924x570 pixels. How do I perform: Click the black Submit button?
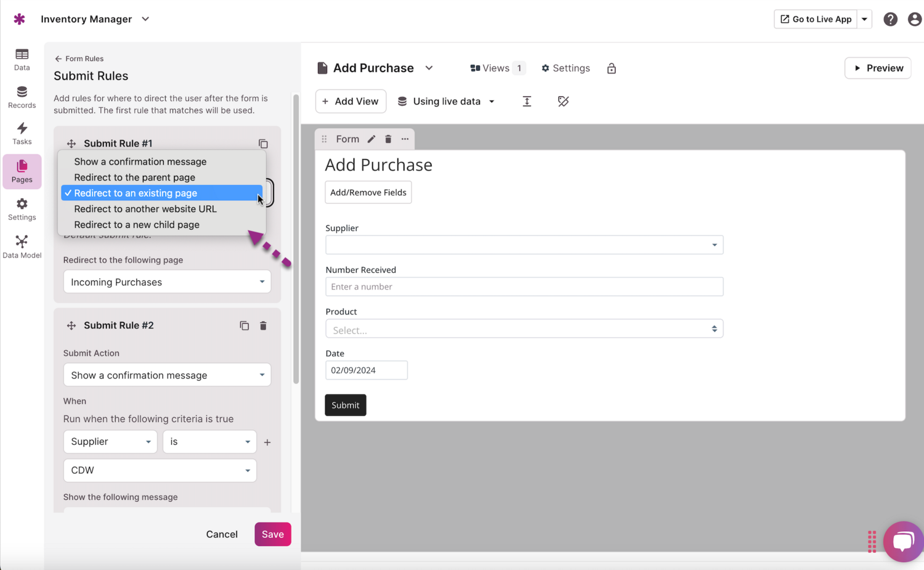(346, 405)
